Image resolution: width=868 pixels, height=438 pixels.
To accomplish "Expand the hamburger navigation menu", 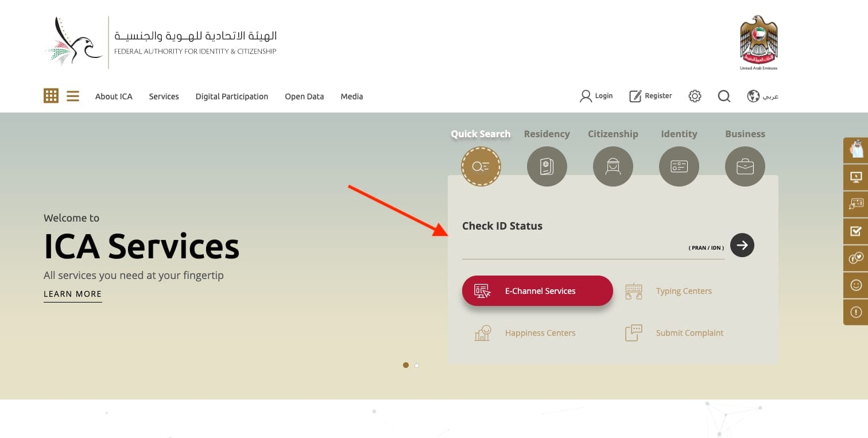I will pyautogui.click(x=72, y=96).
